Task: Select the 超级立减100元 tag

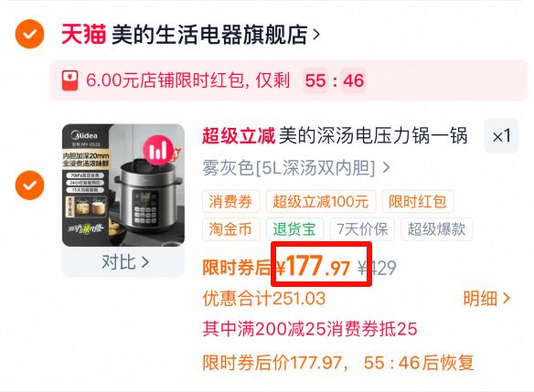Action: (320, 201)
